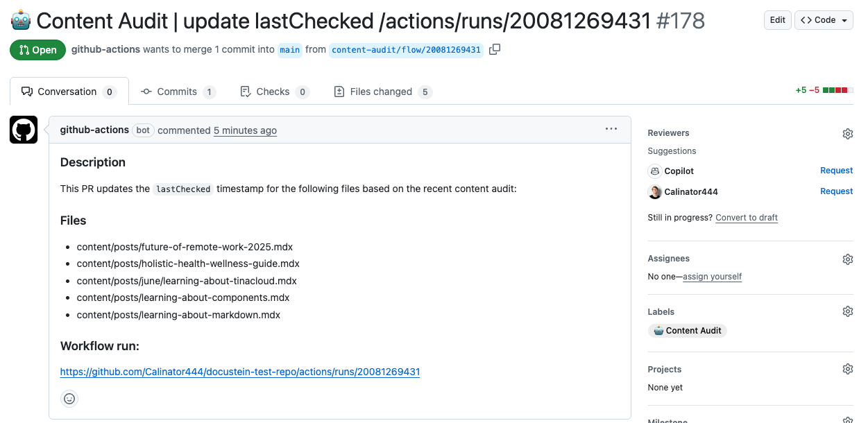Convert the pull request to draft
This screenshot has height=423, width=868.
[746, 217]
